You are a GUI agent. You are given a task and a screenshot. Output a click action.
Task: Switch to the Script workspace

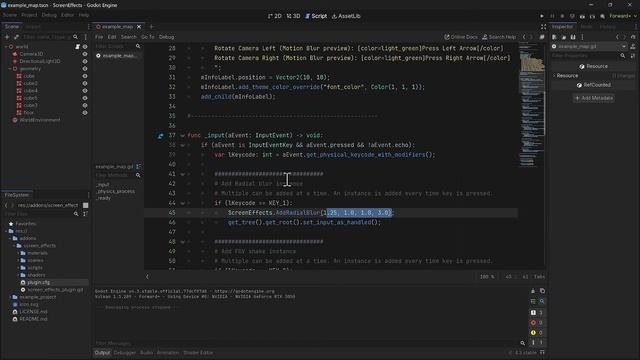click(x=316, y=16)
